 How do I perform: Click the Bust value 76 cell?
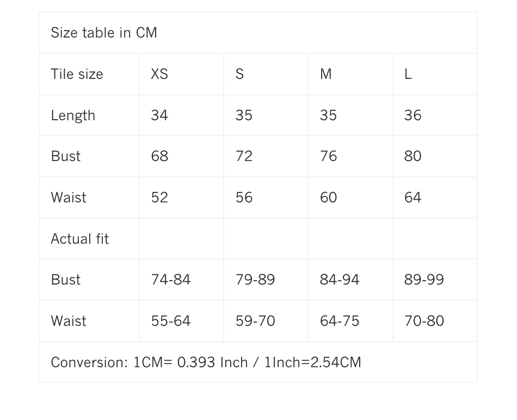328,156
